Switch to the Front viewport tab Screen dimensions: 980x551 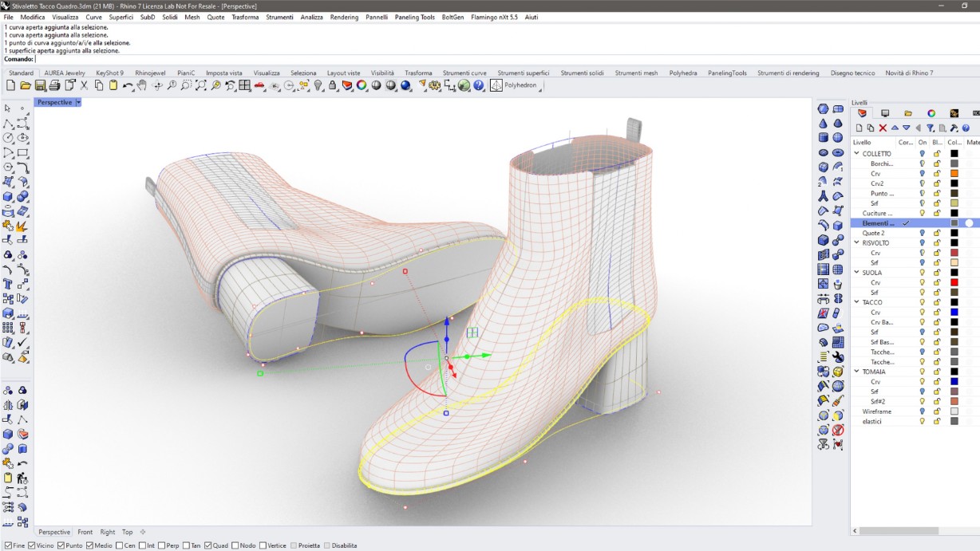(85, 532)
